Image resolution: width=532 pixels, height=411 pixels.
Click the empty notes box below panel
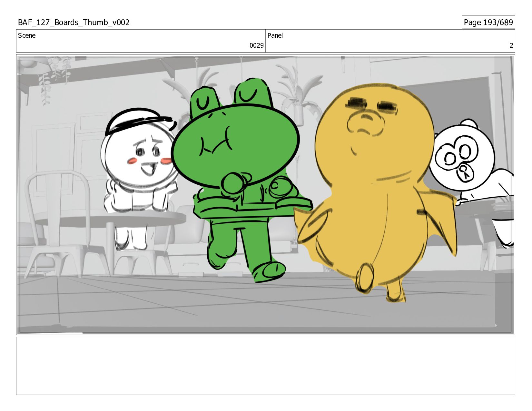265,366
